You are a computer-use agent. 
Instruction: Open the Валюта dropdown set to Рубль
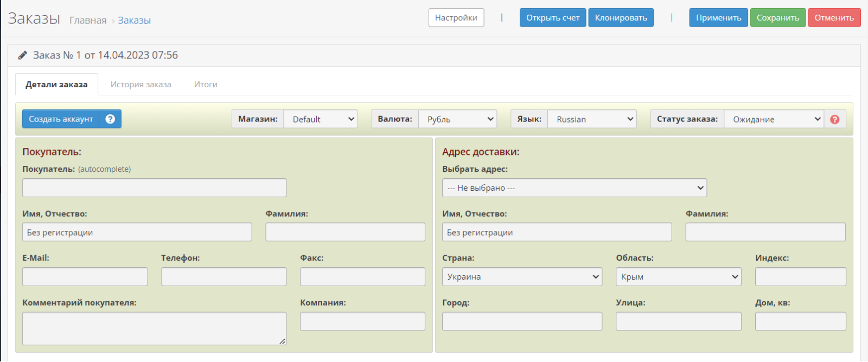[458, 119]
